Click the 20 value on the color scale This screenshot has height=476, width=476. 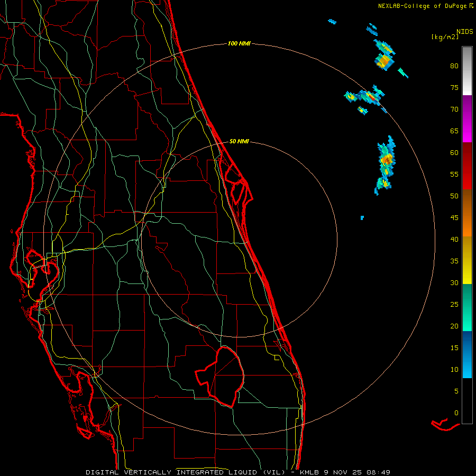coord(454,326)
